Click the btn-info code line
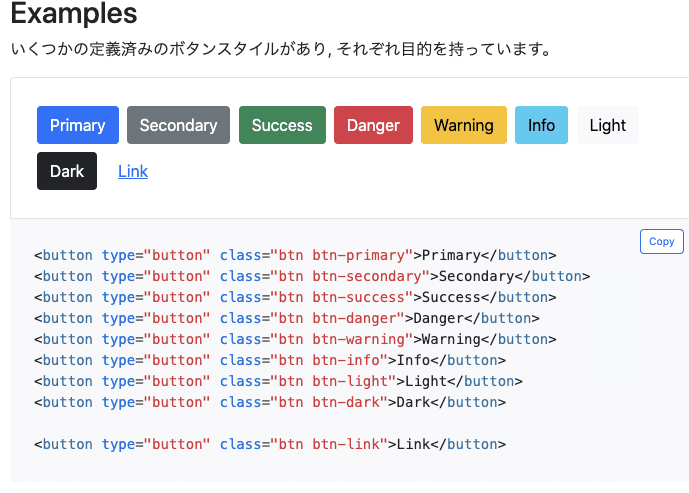689x493 pixels. pos(270,360)
